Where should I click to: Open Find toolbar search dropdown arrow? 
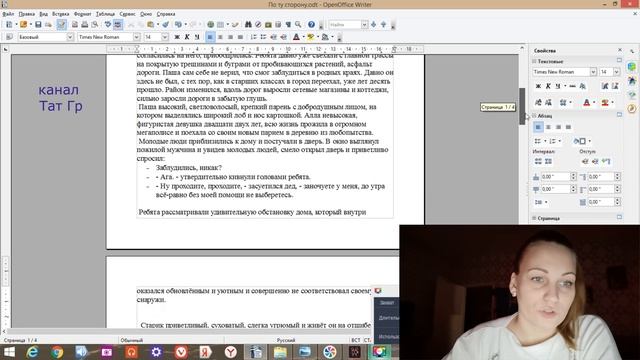point(364,25)
